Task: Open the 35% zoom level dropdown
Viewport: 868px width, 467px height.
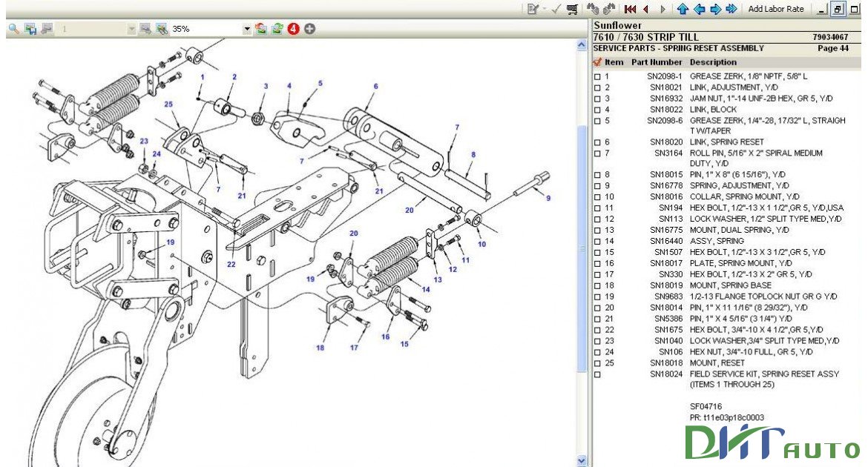Action: point(247,30)
